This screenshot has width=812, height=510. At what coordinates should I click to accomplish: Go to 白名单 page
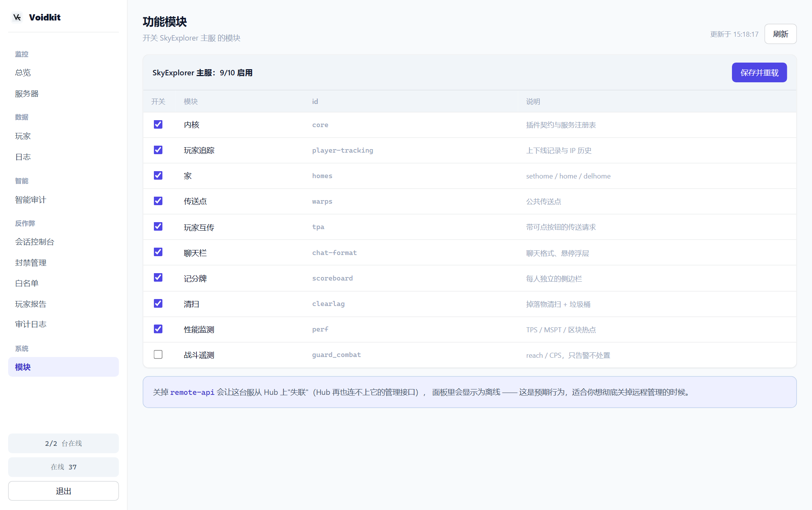tap(63, 283)
